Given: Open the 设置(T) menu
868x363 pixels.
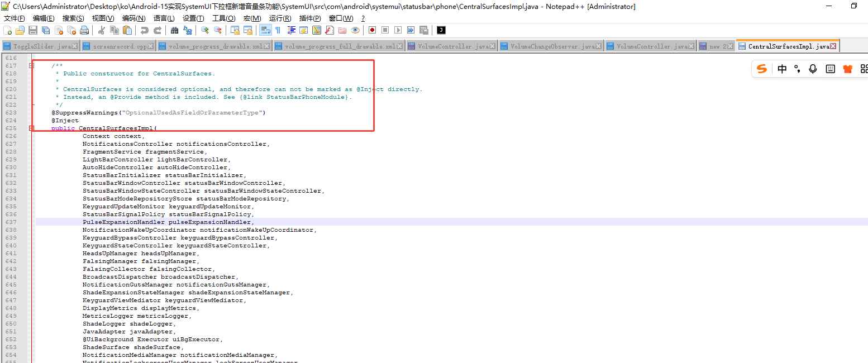Looking at the screenshot, I should click(x=193, y=18).
